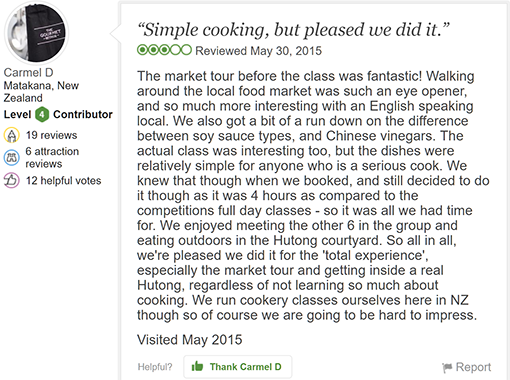This screenshot has height=380, width=510.
Task: Click the Reviewed May 30, 2015 date
Action: click(x=258, y=51)
